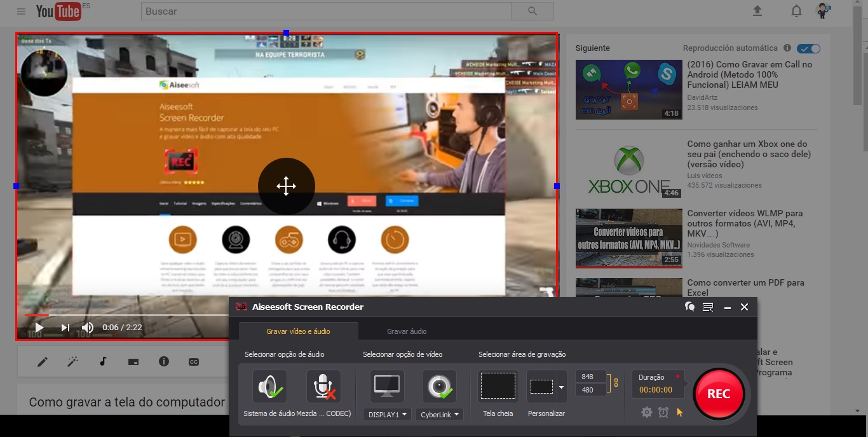This screenshot has width=868, height=437.
Task: Click the 0:06 / 2:22 time display
Action: point(123,328)
